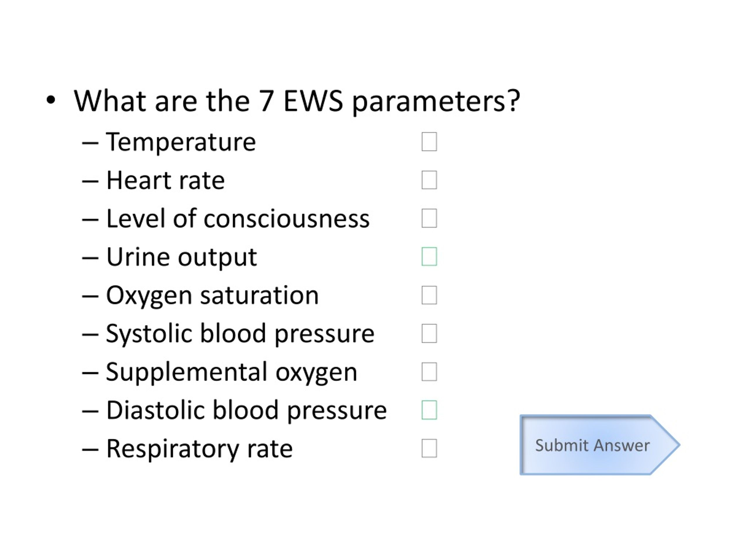Click the Temperature option text

pos(181,142)
